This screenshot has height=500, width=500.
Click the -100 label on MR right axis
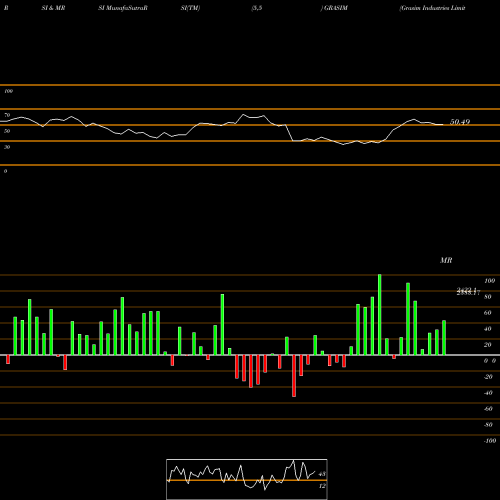[x=490, y=441]
